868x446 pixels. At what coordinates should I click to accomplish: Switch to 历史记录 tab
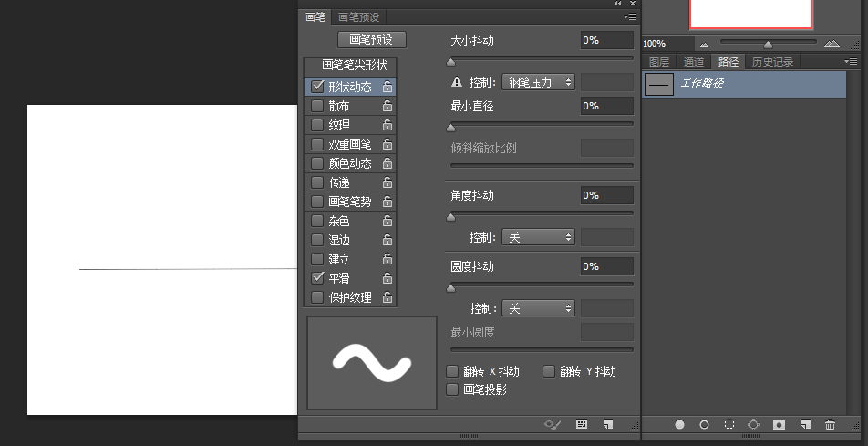click(x=773, y=62)
